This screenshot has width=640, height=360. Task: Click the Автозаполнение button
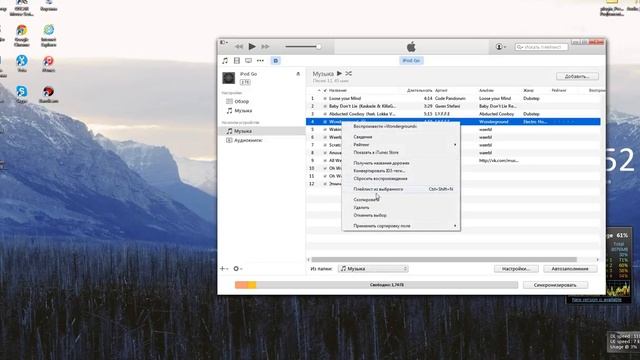pos(570,269)
